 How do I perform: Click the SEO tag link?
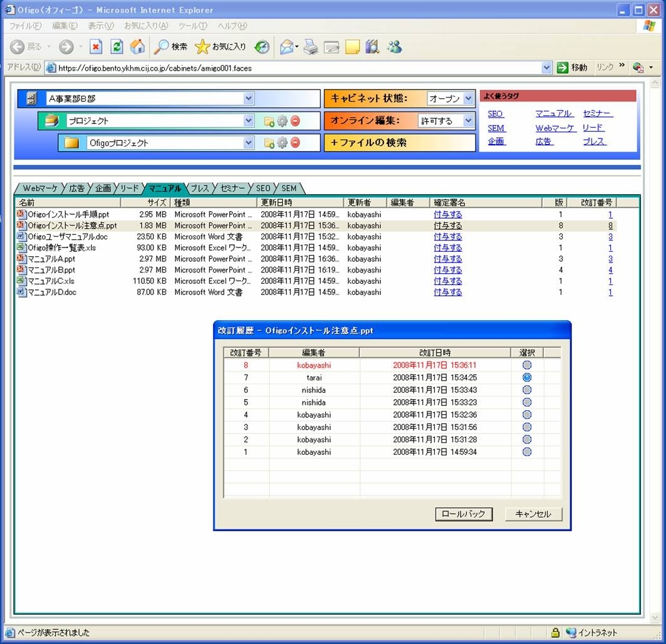pos(495,114)
